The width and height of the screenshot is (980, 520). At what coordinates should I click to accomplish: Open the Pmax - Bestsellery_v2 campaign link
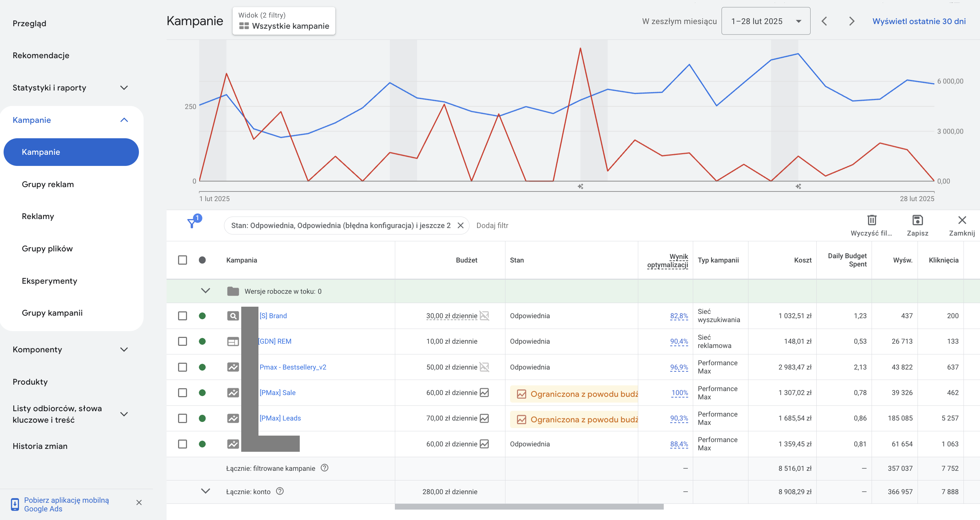[293, 367]
